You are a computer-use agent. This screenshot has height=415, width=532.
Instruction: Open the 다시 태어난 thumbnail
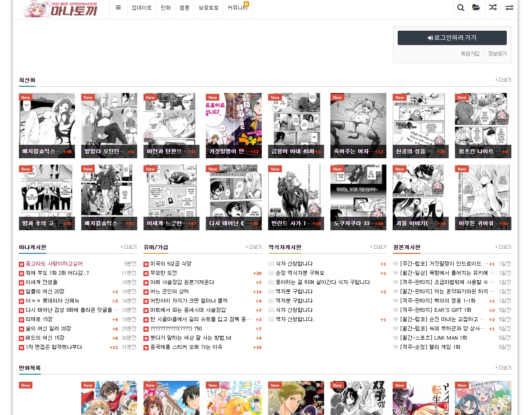[234, 197]
